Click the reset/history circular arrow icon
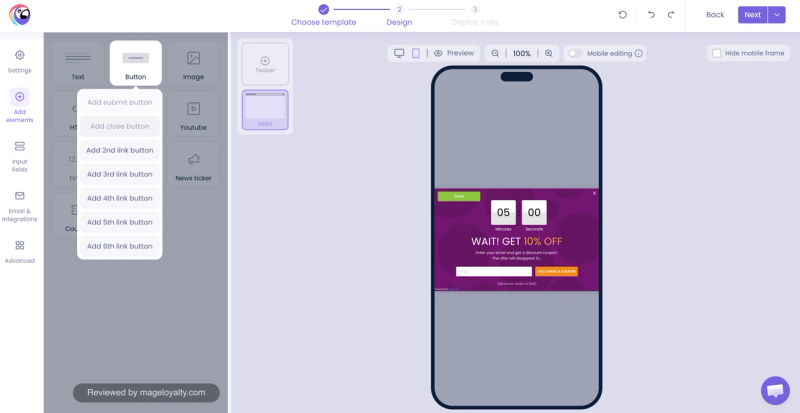This screenshot has width=800, height=413. [622, 15]
